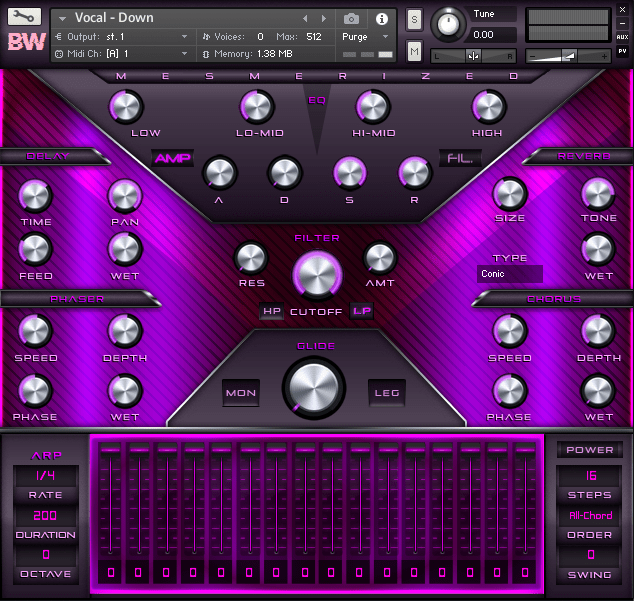Click the CHORUS section header
The width and height of the screenshot is (634, 601).
pyautogui.click(x=554, y=299)
